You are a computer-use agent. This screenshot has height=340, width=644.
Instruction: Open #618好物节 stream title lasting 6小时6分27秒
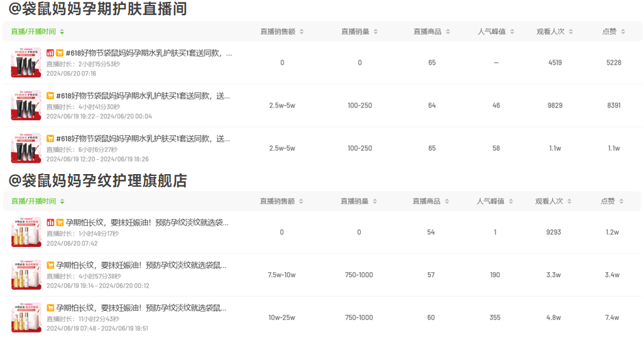[143, 138]
